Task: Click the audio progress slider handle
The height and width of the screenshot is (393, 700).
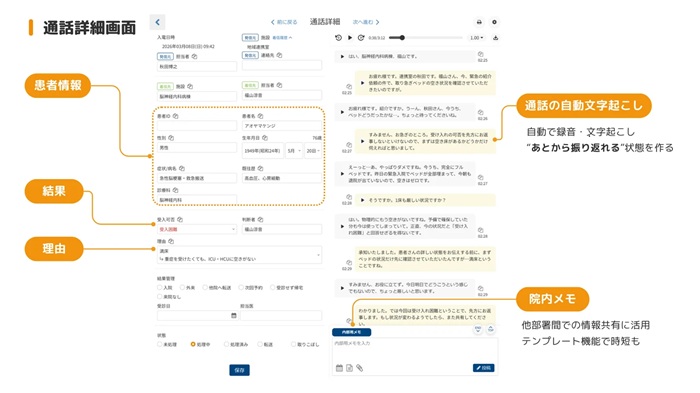Action: pos(402,38)
